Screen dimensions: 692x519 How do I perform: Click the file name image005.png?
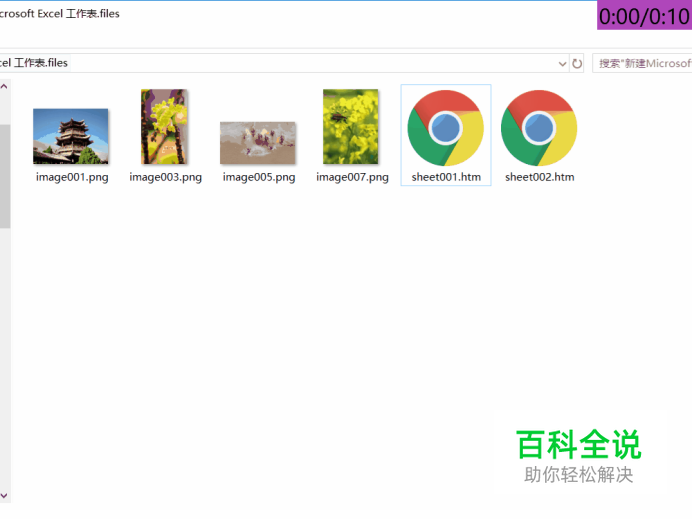tap(259, 177)
